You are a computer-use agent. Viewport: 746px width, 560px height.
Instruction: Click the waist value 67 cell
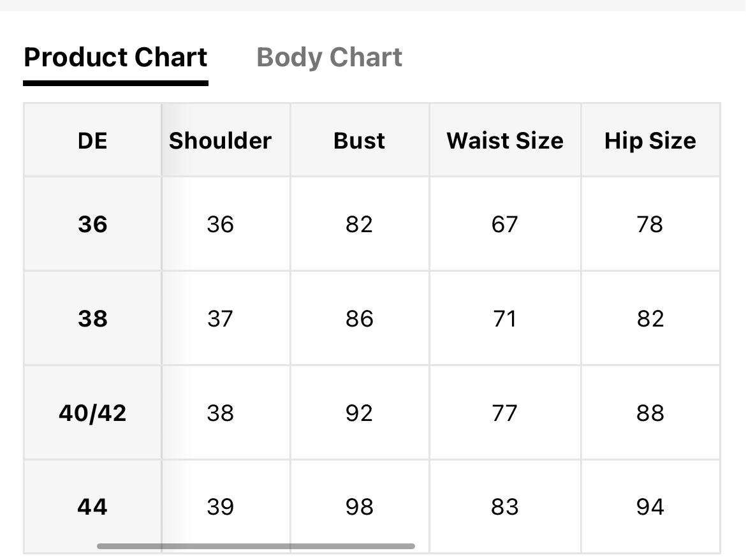[505, 224]
